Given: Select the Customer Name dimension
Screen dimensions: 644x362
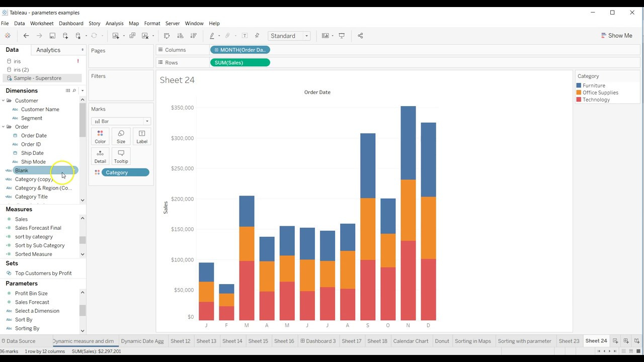Looking at the screenshot, I should click(40, 109).
